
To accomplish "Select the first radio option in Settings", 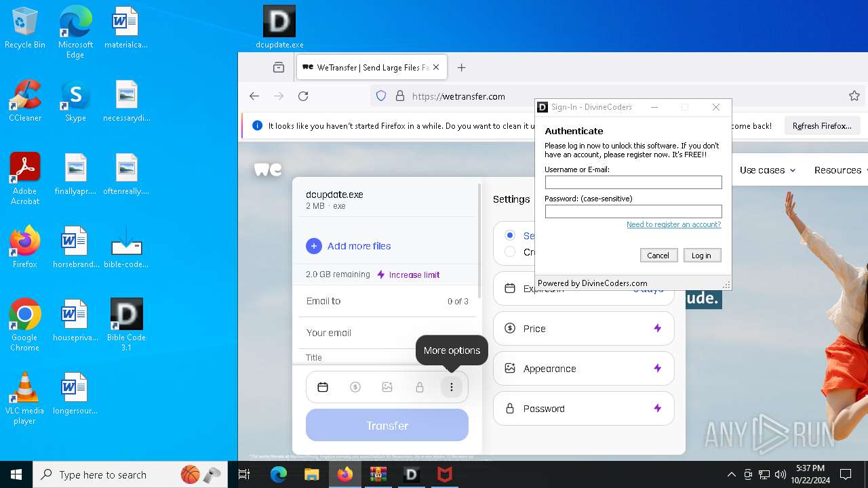I will 510,235.
